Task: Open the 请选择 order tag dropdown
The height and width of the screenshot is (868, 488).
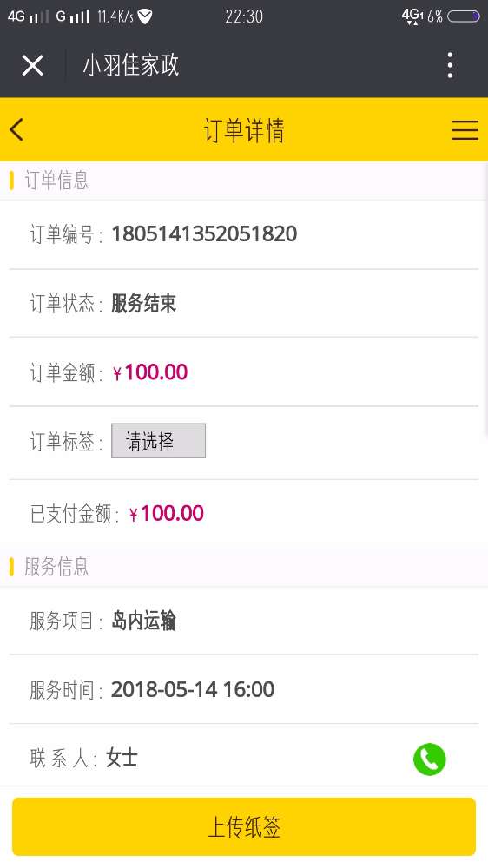Action: click(x=158, y=441)
